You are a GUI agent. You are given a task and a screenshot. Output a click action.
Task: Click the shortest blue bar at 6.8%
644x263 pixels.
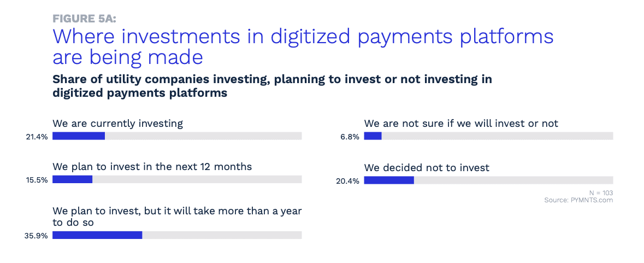pos(373,136)
